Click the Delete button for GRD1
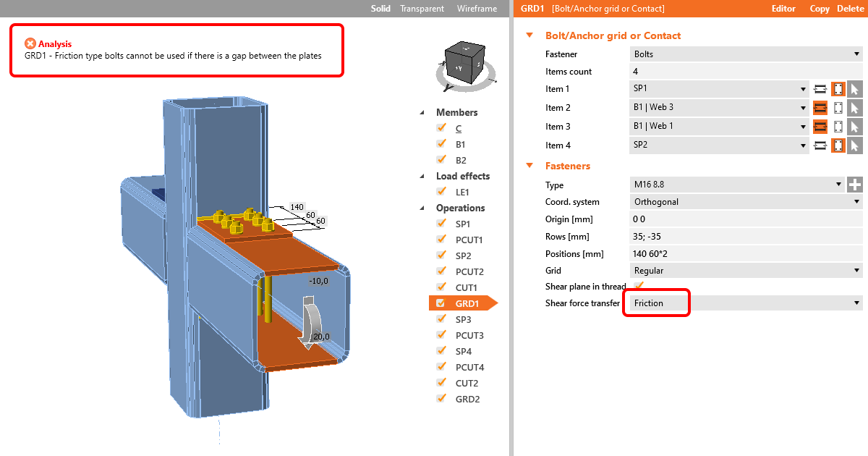 pos(850,9)
